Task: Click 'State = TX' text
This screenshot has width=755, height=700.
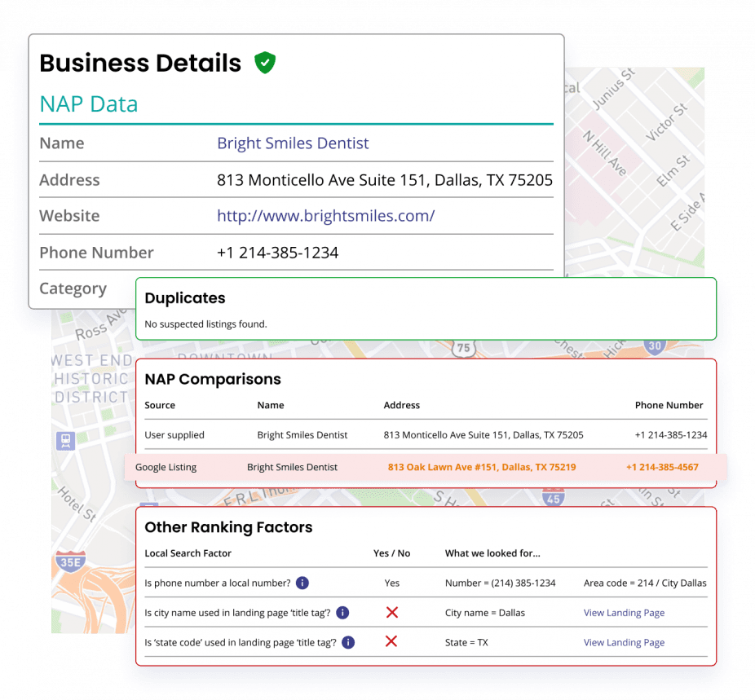Action: tap(466, 643)
